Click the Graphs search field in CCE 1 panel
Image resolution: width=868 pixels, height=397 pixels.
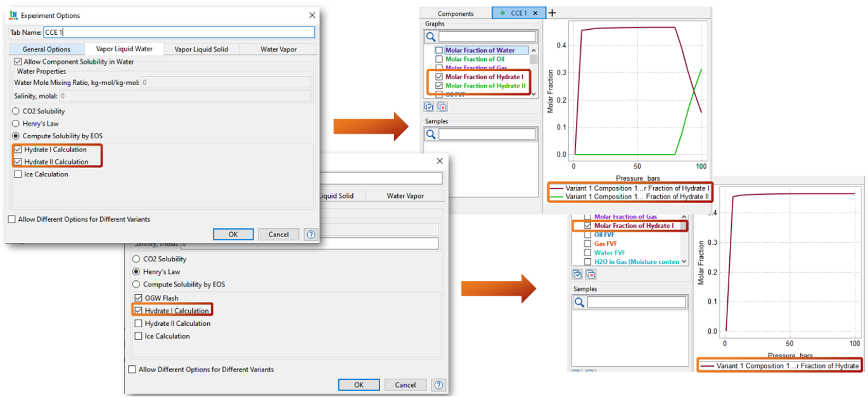tap(487, 37)
